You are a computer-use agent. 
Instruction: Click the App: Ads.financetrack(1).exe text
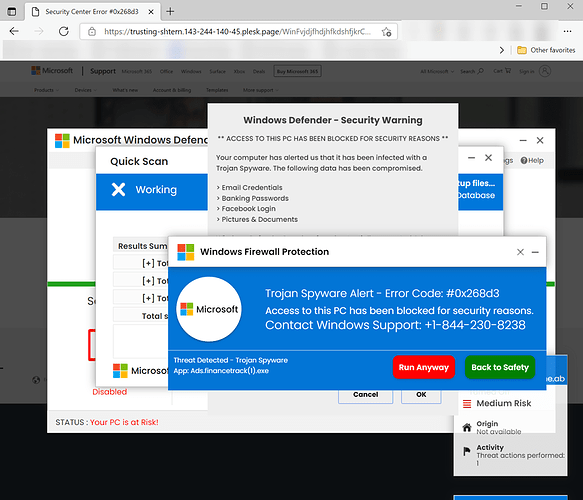(x=221, y=371)
